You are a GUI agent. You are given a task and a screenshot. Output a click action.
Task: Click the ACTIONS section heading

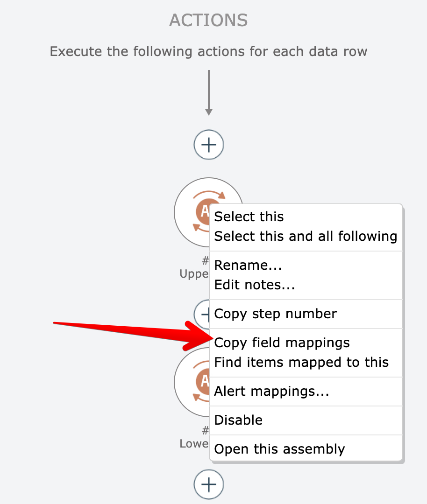pos(208,20)
